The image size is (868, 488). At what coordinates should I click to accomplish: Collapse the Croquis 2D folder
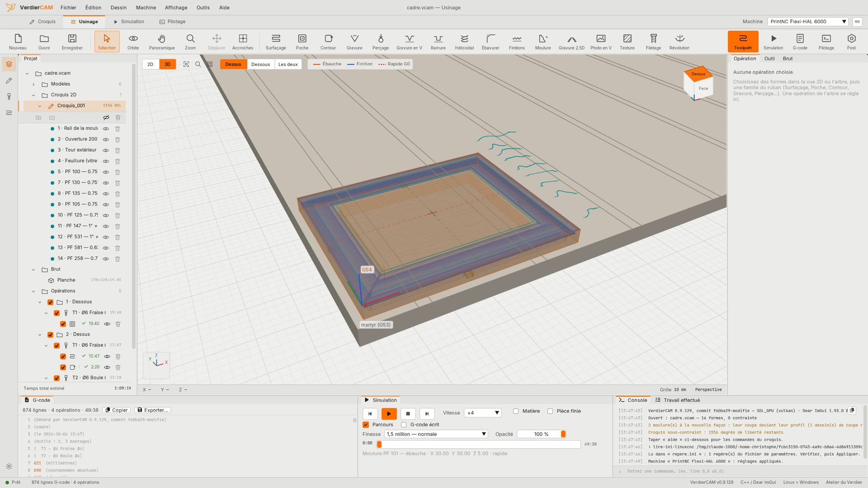tap(33, 95)
